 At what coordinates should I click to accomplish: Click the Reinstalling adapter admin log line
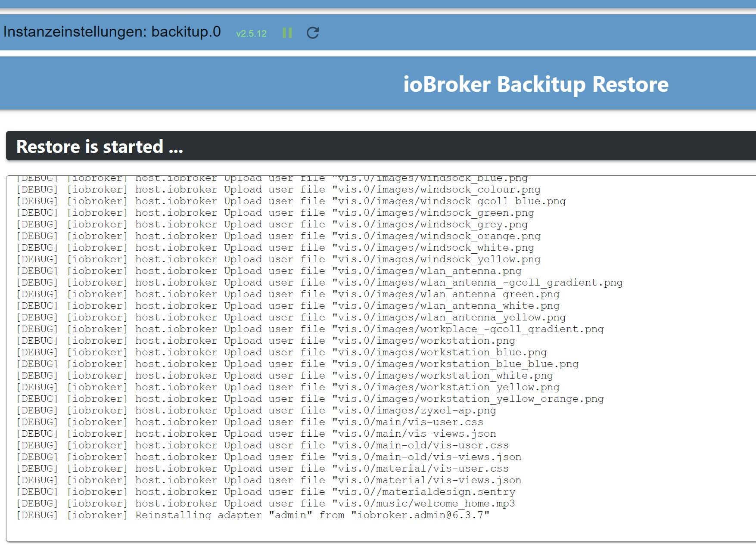click(x=253, y=515)
